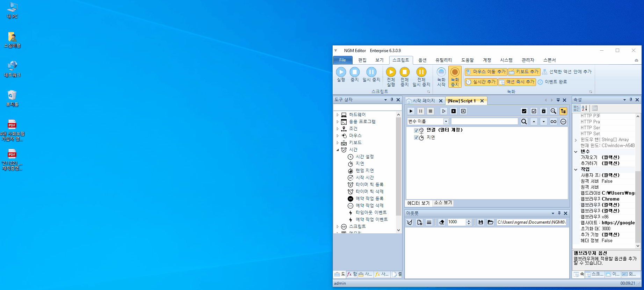Viewport: 644px width, 290px height.
Task: Uncheck the 연결 (멀티 계정) action checkbox
Action: click(416, 130)
